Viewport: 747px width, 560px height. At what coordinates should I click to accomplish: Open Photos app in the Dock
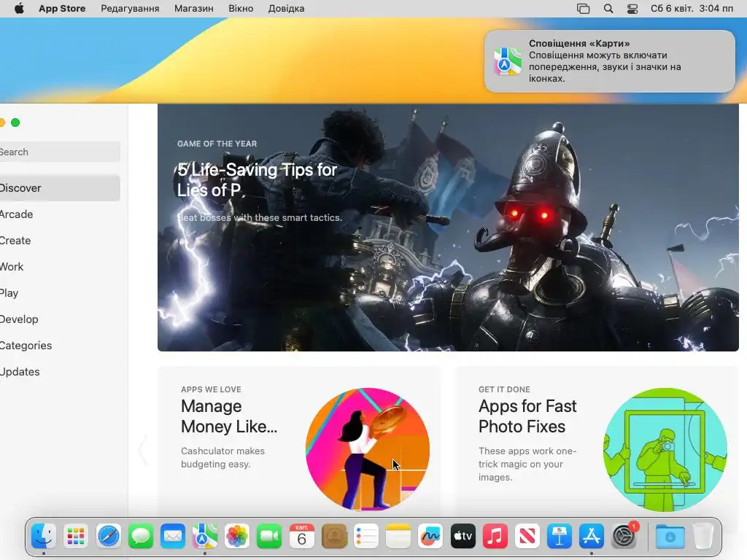click(237, 537)
